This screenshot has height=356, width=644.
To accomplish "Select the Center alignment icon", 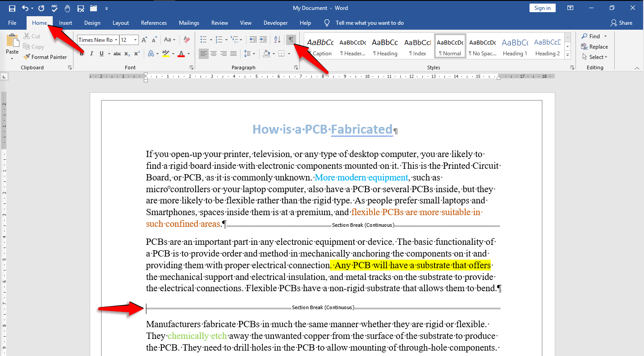I will point(214,54).
